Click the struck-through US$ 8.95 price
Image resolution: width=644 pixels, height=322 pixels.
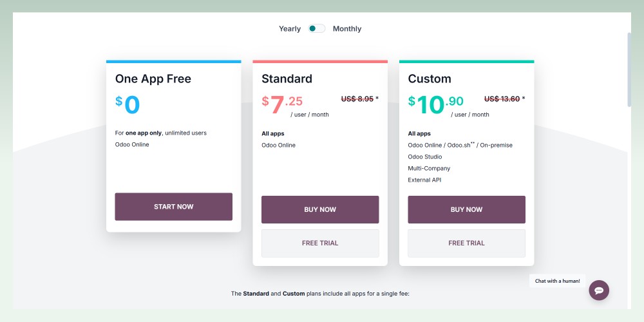pos(357,99)
